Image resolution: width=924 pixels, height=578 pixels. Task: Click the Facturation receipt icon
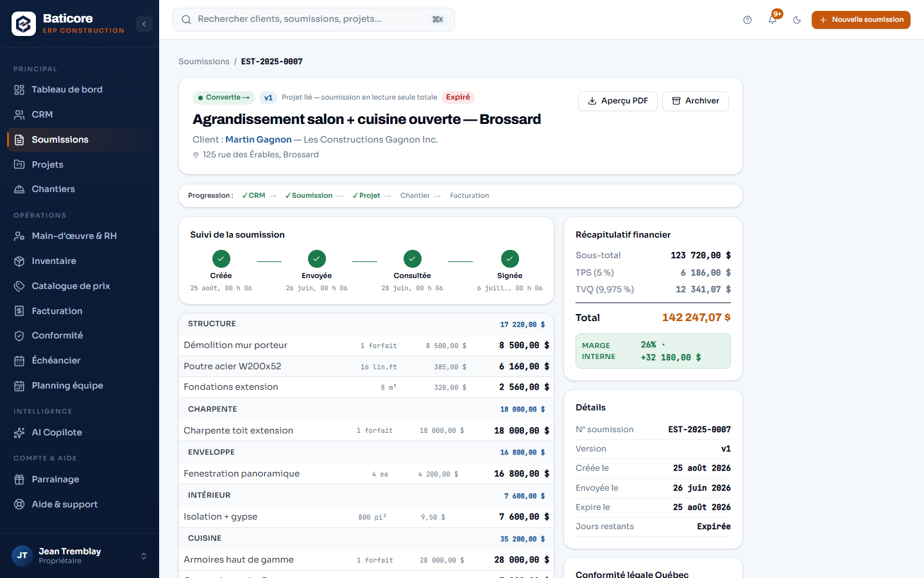tap(19, 311)
